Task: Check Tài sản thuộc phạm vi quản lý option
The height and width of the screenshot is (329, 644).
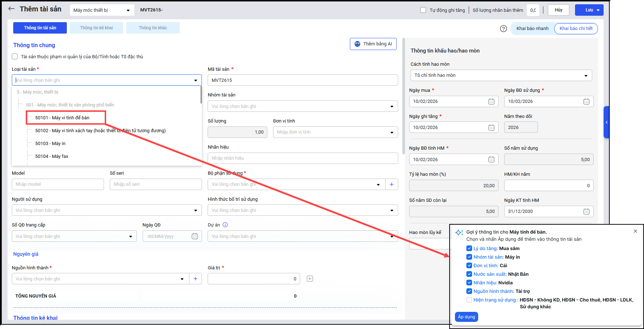Action: [15, 56]
